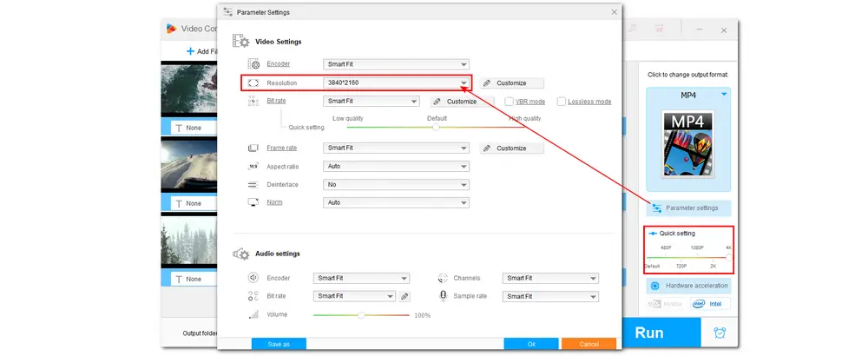This screenshot has height=356, width=868.
Task: Enable the VBR mode checkbox
Action: 509,102
